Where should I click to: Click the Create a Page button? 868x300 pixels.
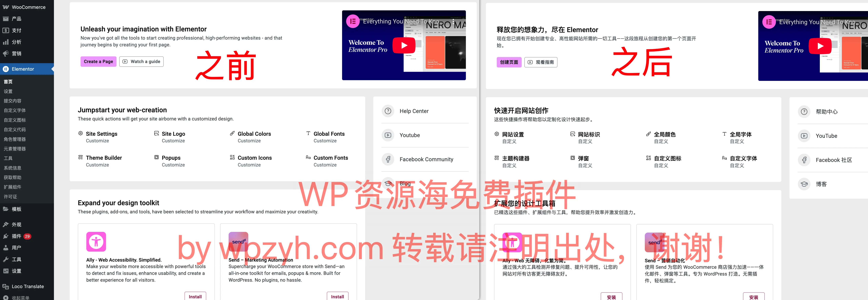pyautogui.click(x=98, y=61)
